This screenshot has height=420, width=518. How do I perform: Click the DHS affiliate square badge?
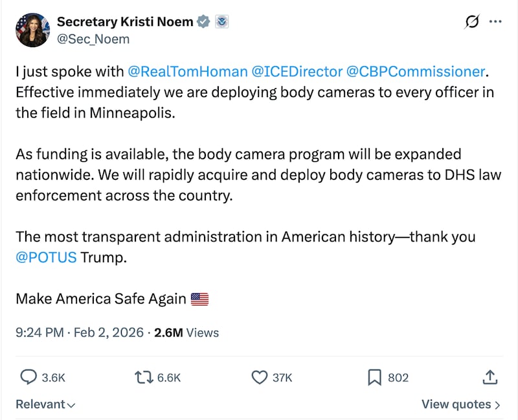(222, 21)
